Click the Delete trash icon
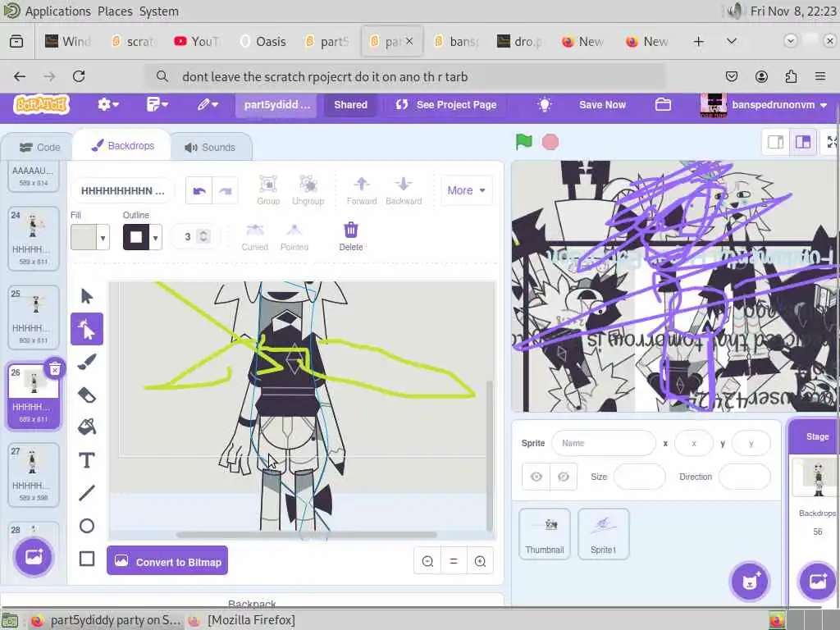 [x=351, y=235]
